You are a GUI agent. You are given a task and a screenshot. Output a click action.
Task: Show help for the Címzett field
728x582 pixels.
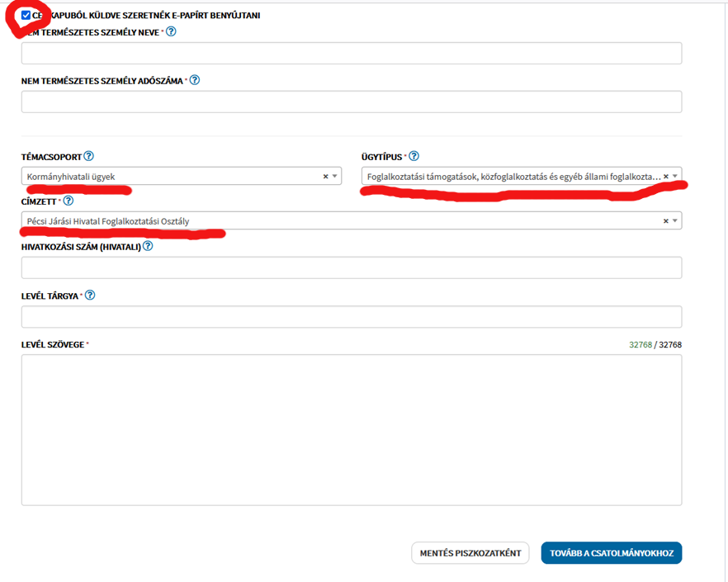pyautogui.click(x=69, y=201)
